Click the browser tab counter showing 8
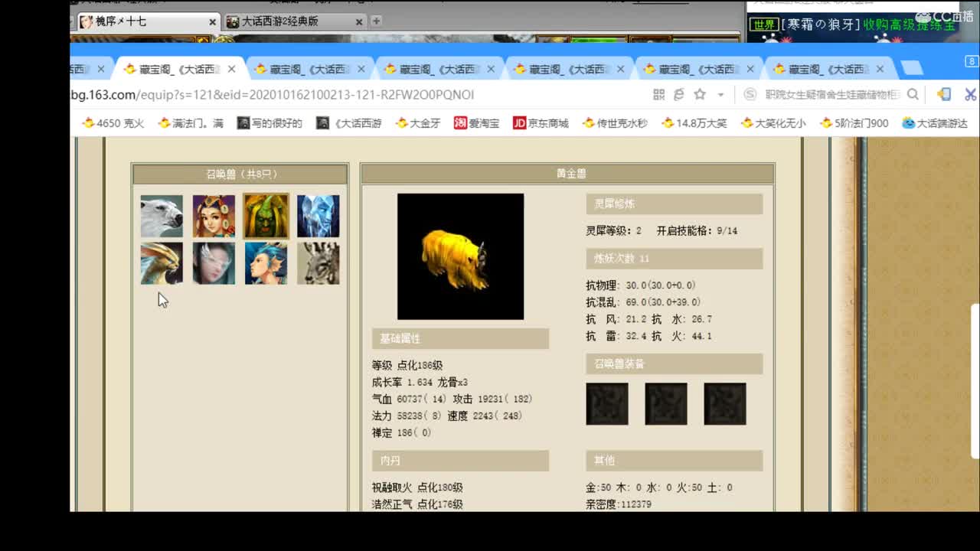 pos(972,61)
